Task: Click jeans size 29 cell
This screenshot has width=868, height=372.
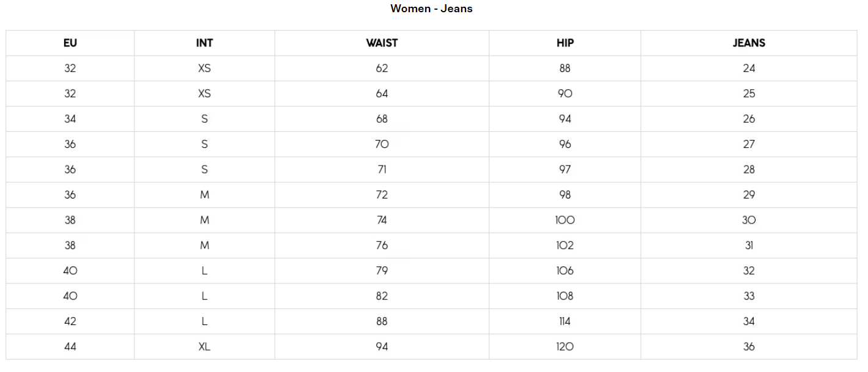Action: click(x=749, y=195)
